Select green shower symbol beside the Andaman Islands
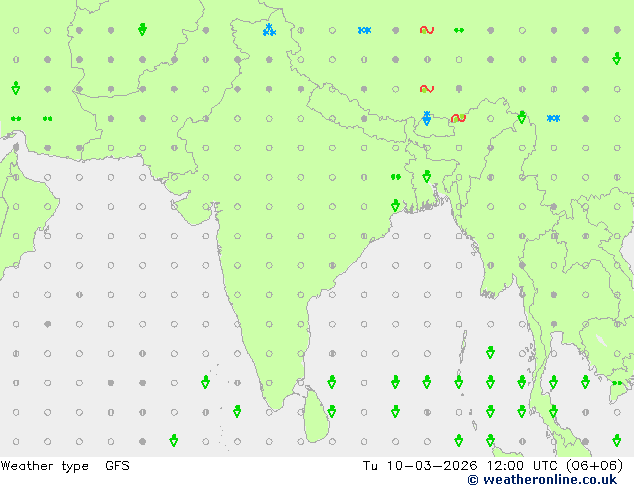The image size is (634, 490). point(490,353)
